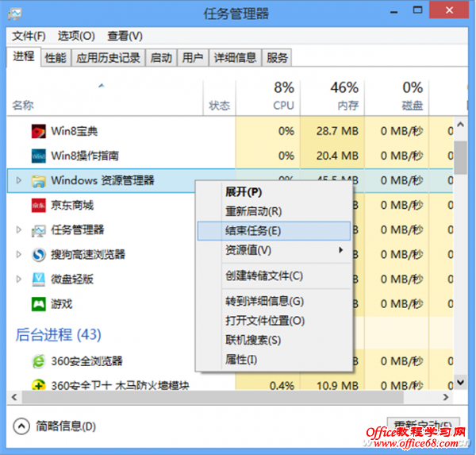Click the vertical scrollbar down arrow
This screenshot has width=476, height=455.
pyautogui.click(x=461, y=382)
